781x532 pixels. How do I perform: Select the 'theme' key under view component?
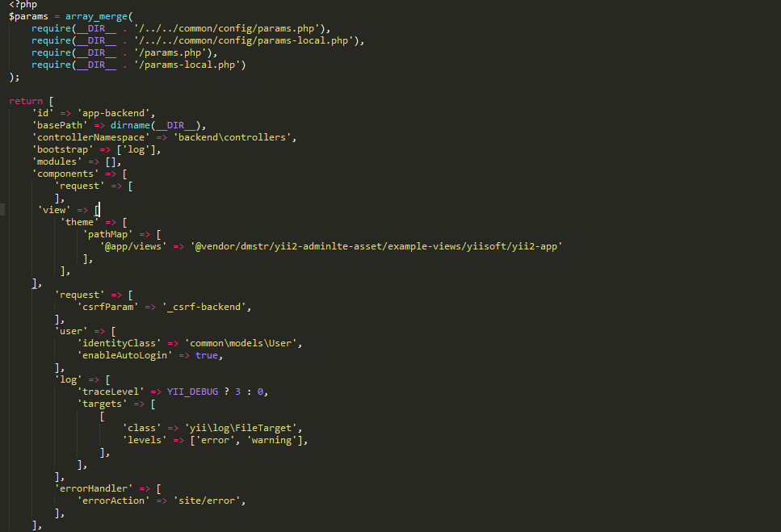(x=78, y=221)
